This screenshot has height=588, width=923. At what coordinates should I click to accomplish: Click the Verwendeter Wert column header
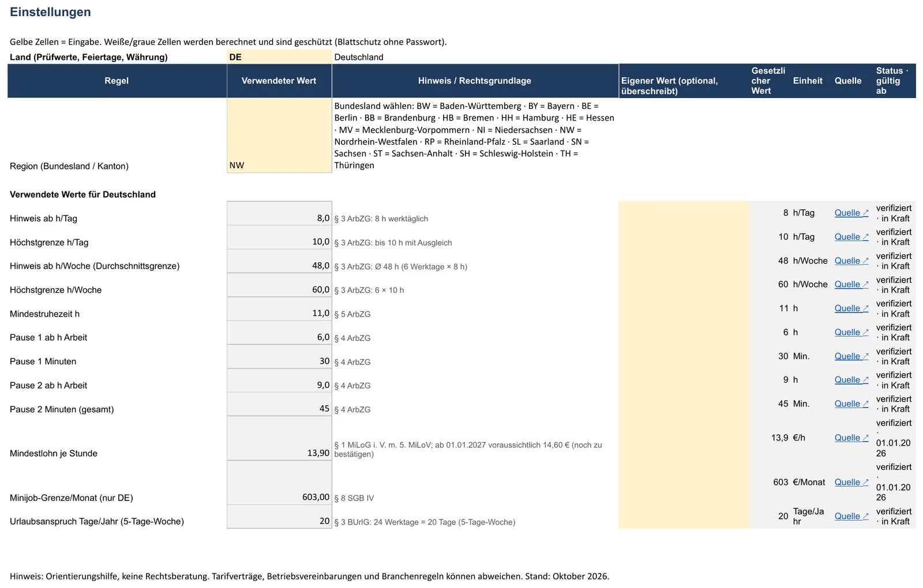coord(279,81)
